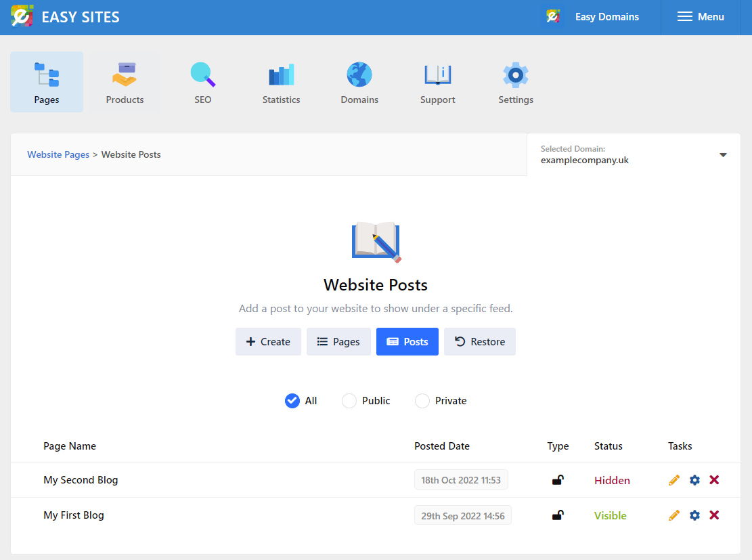Open the Pages section icon
The width and height of the screenshot is (752, 560).
(x=47, y=75)
